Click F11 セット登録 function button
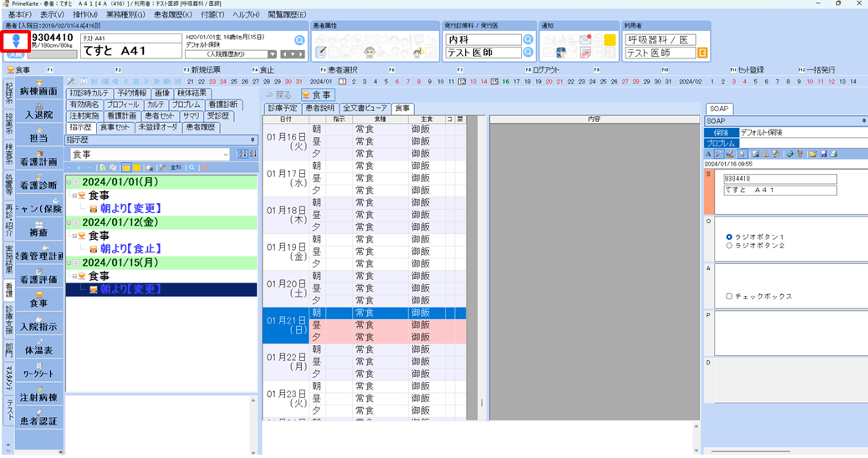 [x=747, y=69]
